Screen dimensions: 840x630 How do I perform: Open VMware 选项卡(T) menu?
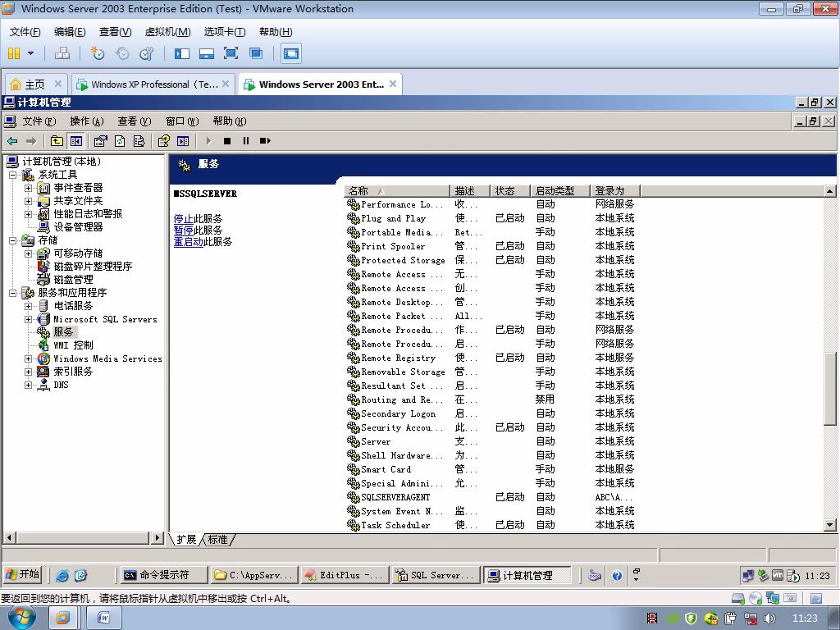225,32
